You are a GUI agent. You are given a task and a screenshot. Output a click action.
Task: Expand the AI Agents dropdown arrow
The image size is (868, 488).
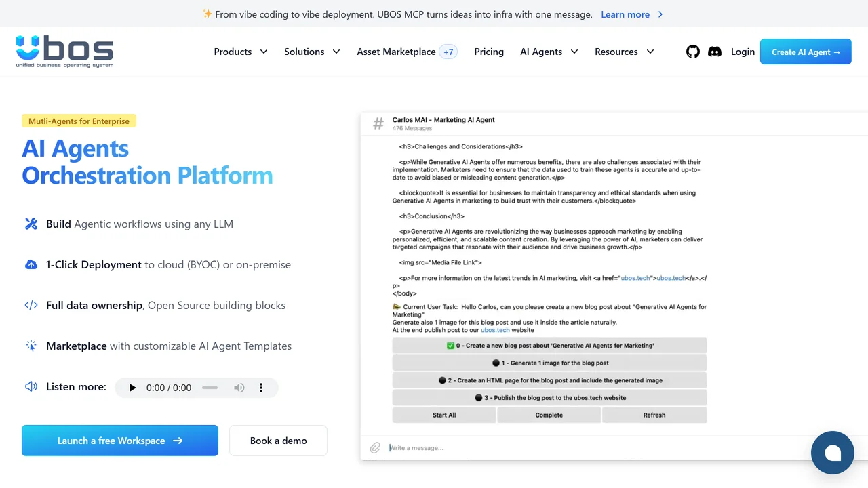(574, 52)
